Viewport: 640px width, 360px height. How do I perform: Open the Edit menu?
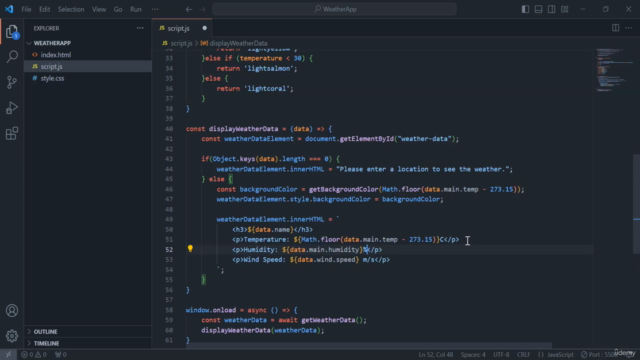tap(44, 9)
